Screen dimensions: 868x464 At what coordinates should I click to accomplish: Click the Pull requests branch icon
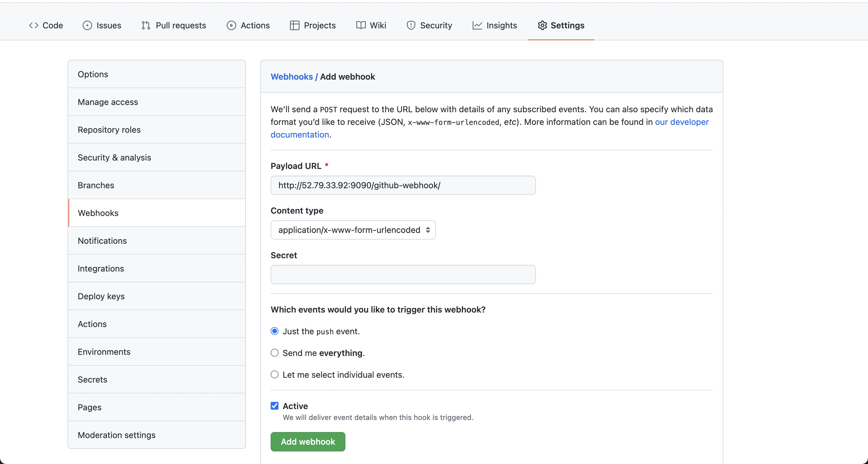[x=146, y=25]
